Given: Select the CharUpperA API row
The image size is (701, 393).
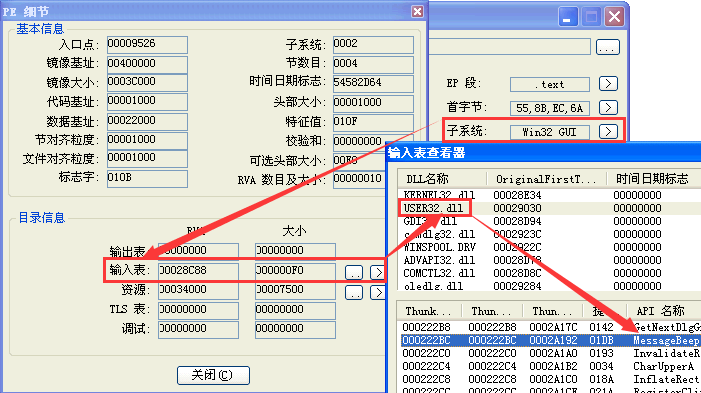Looking at the screenshot, I should [x=551, y=366].
